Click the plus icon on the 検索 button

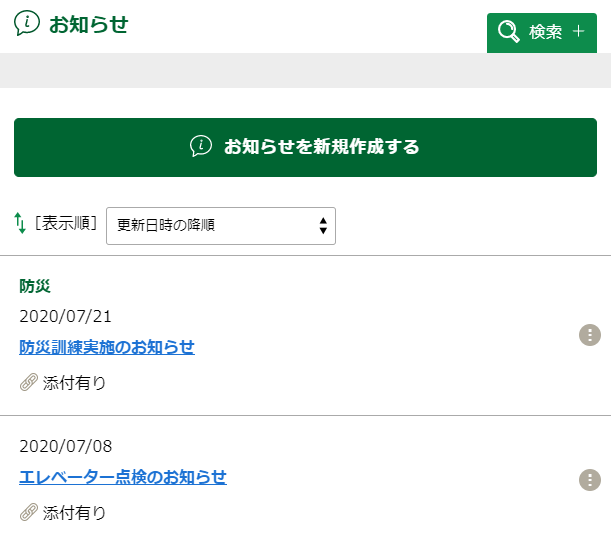(578, 32)
